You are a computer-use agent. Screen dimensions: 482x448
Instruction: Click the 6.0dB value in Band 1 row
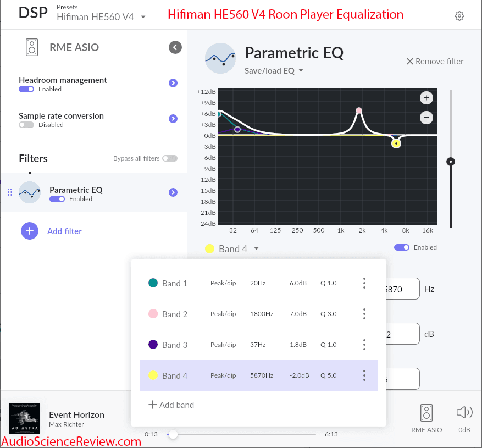click(298, 283)
